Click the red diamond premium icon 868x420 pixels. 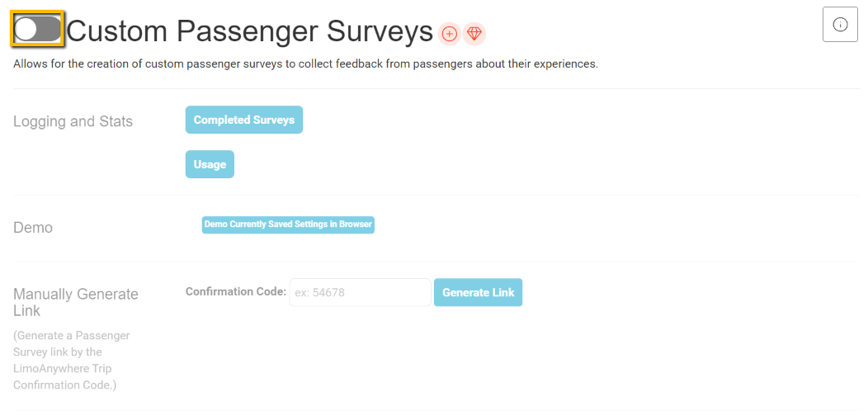click(x=474, y=34)
